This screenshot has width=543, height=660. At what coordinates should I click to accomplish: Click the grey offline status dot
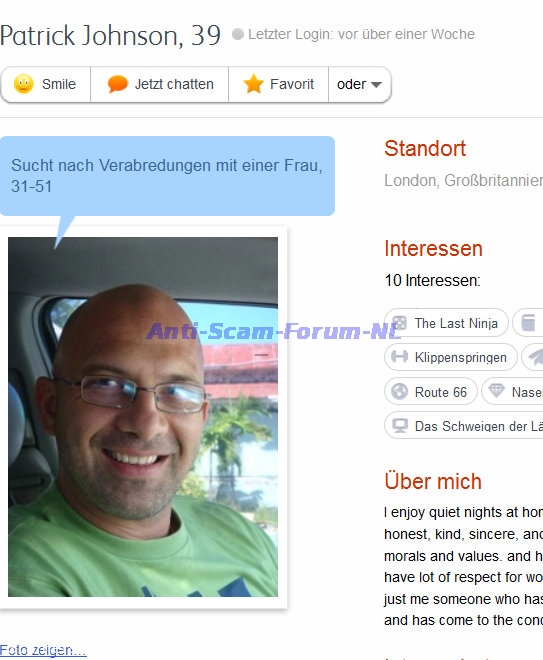coord(238,34)
